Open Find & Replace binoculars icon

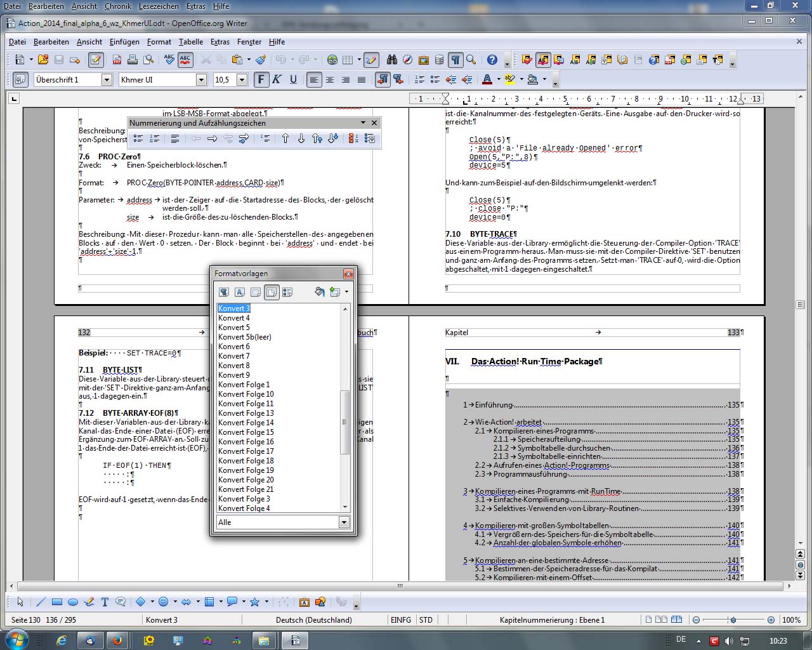392,60
